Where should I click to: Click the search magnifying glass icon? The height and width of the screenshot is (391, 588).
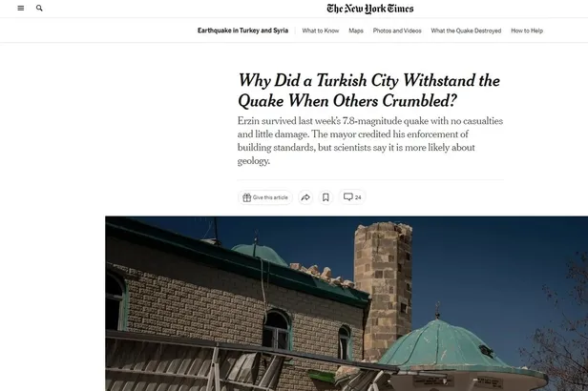[x=39, y=9]
